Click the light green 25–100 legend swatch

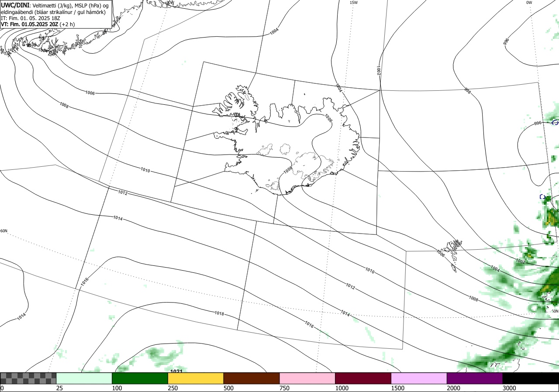coord(84,378)
